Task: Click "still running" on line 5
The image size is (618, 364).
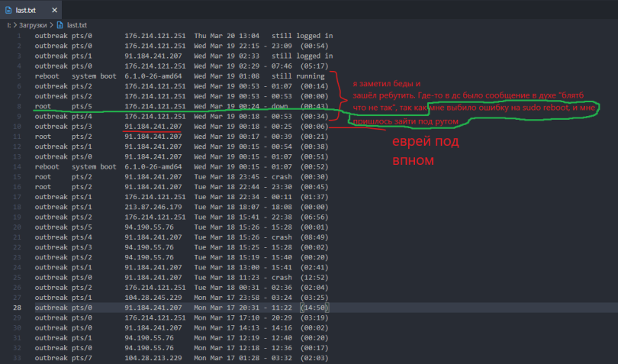Action: tap(298, 76)
